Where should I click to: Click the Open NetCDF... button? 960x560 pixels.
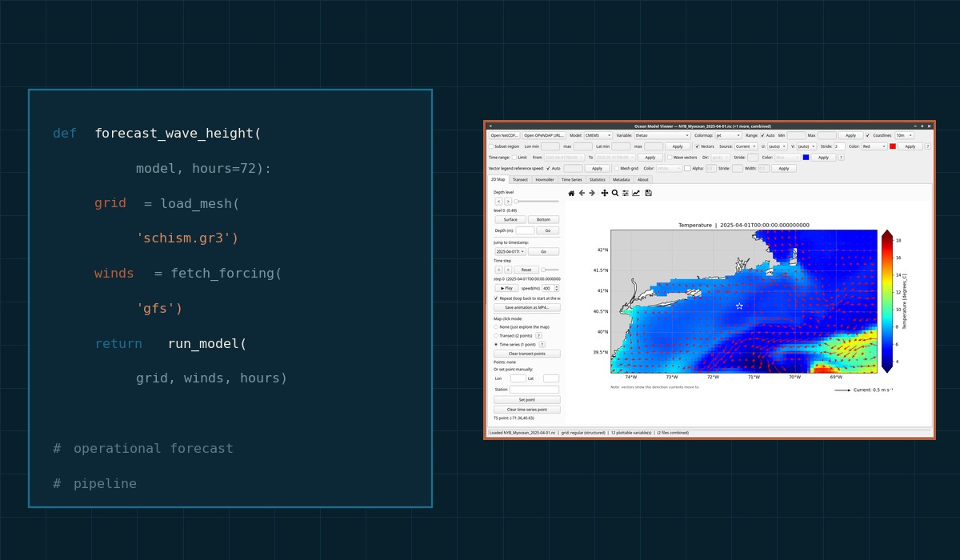point(504,135)
